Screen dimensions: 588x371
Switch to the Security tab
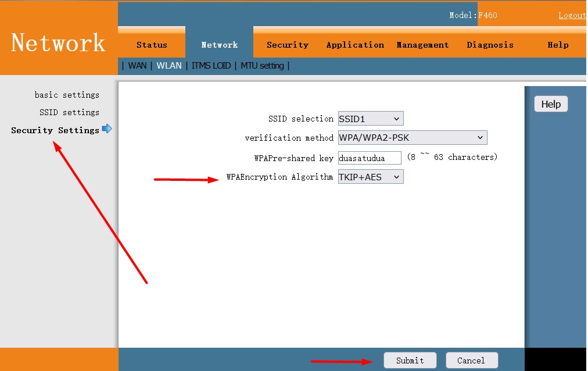(288, 45)
